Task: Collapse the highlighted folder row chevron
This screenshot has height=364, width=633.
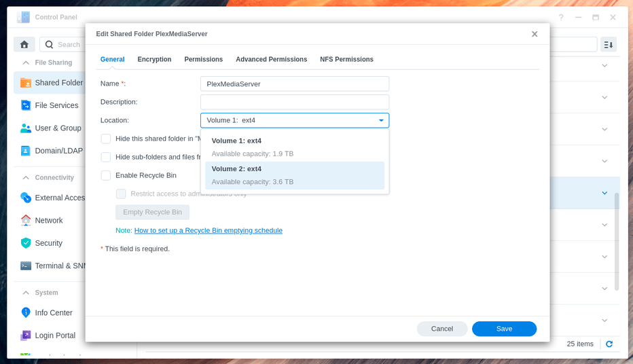Action: pyautogui.click(x=604, y=193)
